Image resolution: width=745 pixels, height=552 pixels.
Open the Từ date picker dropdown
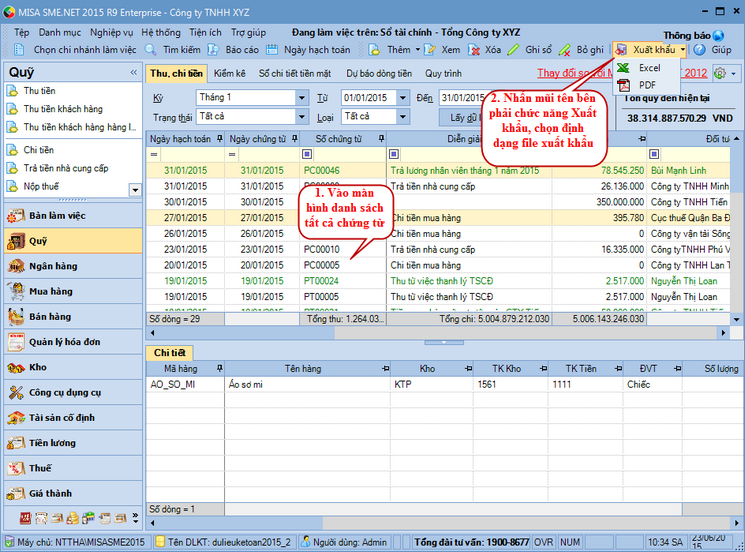[402, 98]
